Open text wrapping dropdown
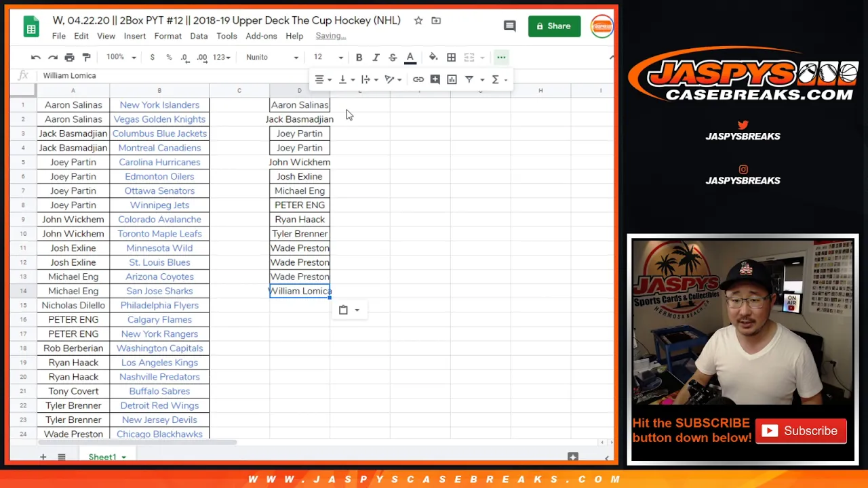 click(370, 79)
